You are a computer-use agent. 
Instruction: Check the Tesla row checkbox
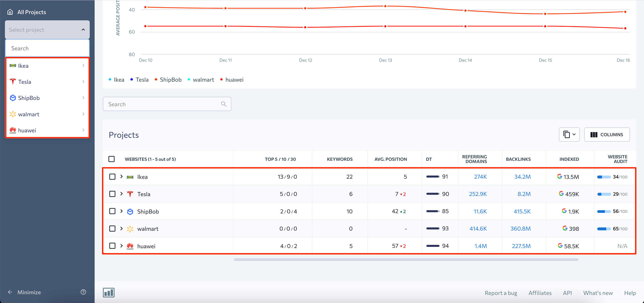tap(112, 194)
